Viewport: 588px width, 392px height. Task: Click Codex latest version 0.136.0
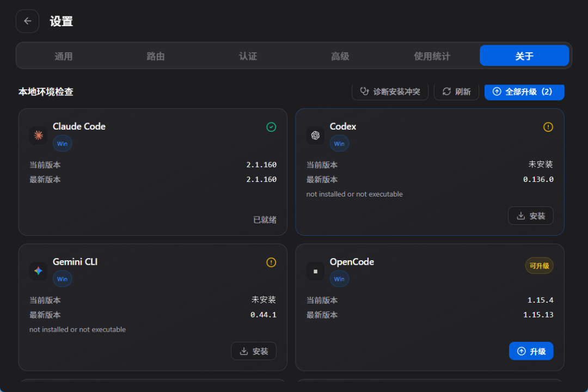click(x=538, y=179)
